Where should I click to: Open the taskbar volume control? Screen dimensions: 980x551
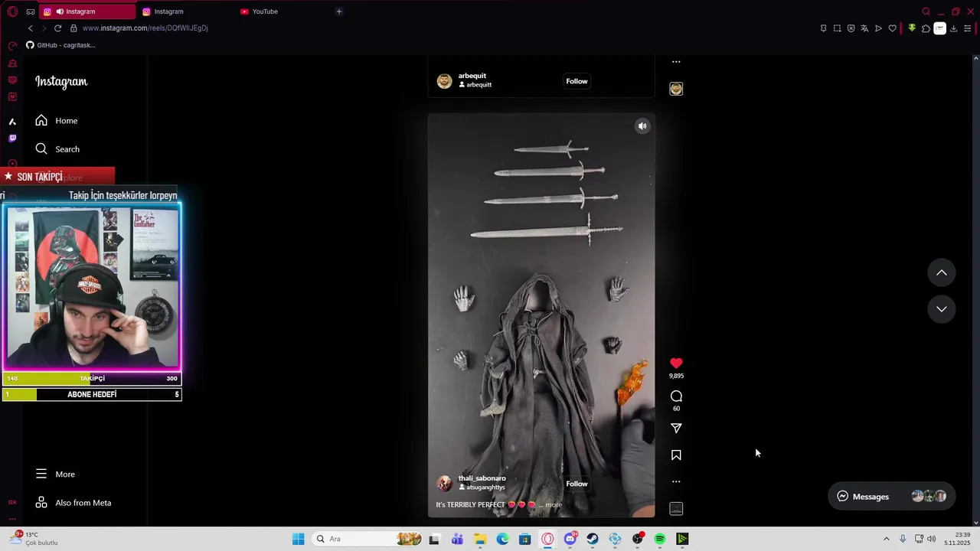(932, 539)
